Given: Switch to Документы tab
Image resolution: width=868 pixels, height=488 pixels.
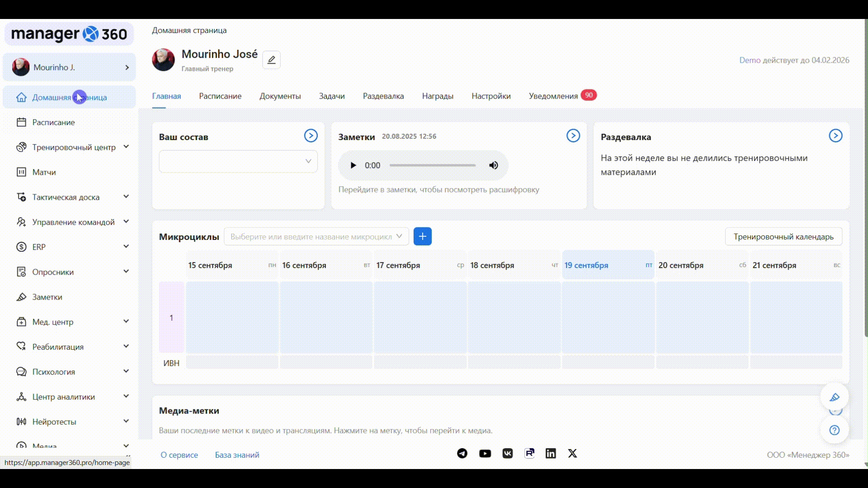Looking at the screenshot, I should 280,96.
